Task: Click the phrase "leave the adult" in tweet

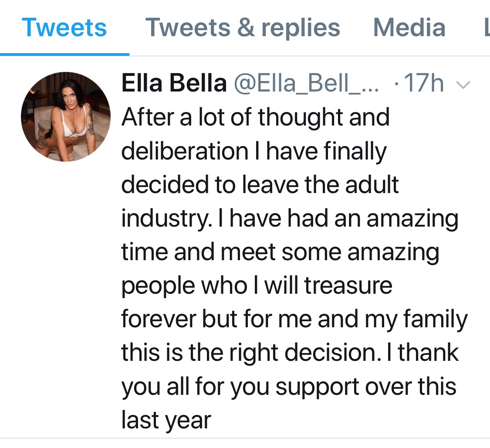Action: click(320, 184)
